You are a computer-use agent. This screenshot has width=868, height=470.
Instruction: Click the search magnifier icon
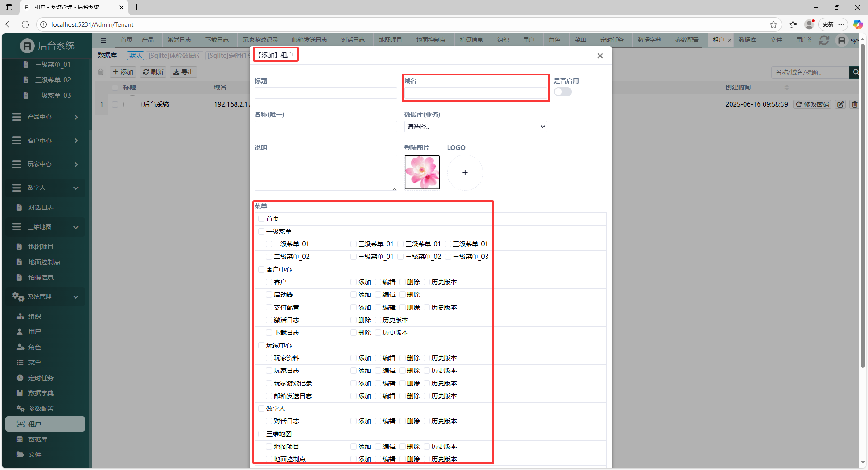(855, 72)
